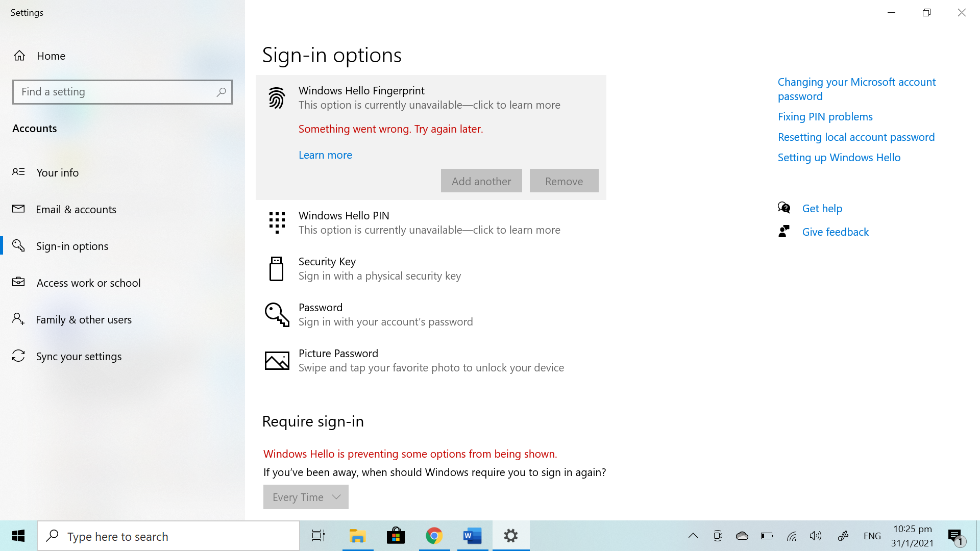Click the Your info person icon
This screenshot has height=551, width=980.
[x=18, y=172]
